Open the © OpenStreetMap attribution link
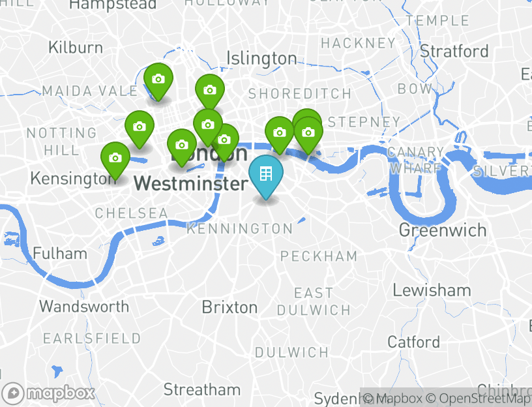 click(478, 398)
